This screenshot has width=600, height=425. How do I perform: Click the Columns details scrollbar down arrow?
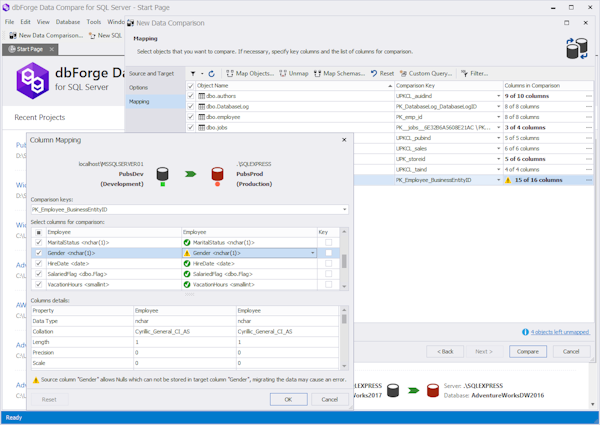click(344, 366)
